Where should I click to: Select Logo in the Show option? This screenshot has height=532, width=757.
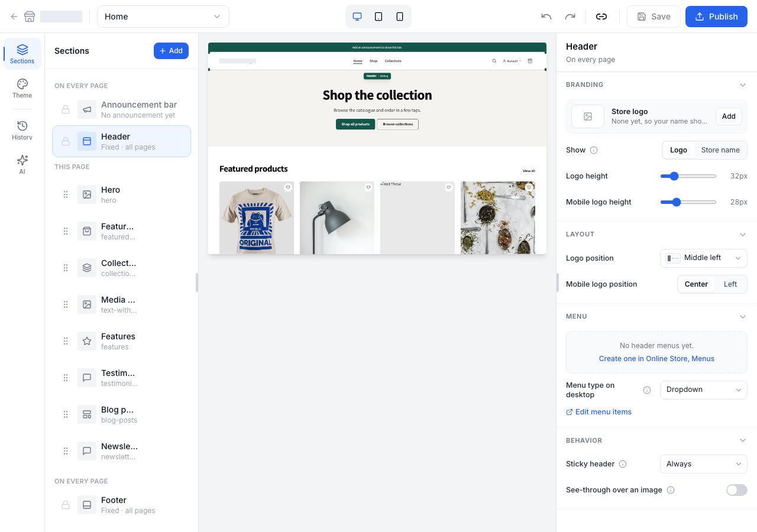[678, 150]
